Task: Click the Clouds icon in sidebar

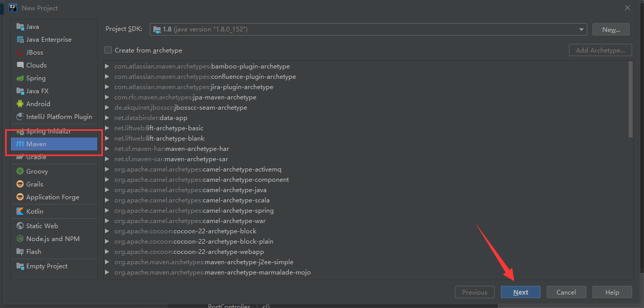Action: point(20,65)
